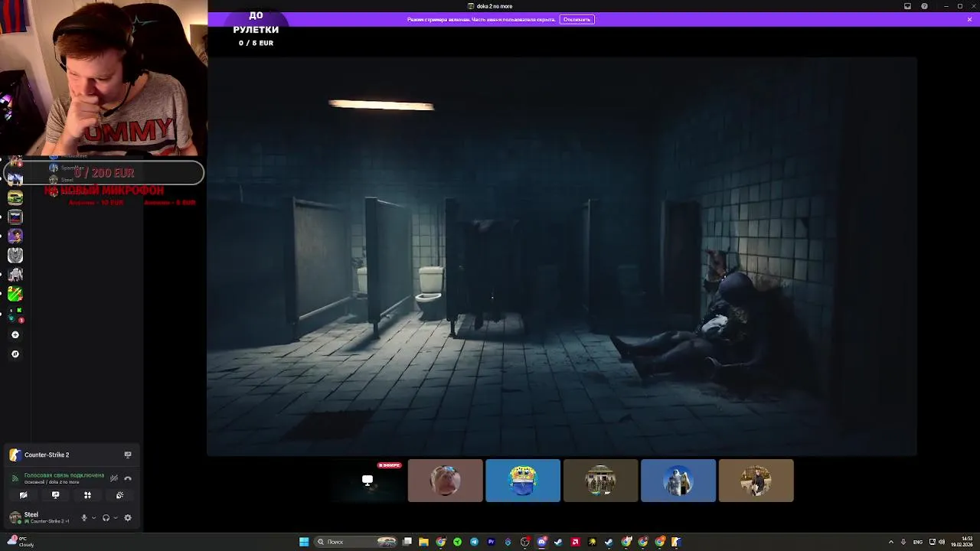Screen dimensions: 980x551
Task: Open activities launcher in voice panel
Action: point(87,495)
